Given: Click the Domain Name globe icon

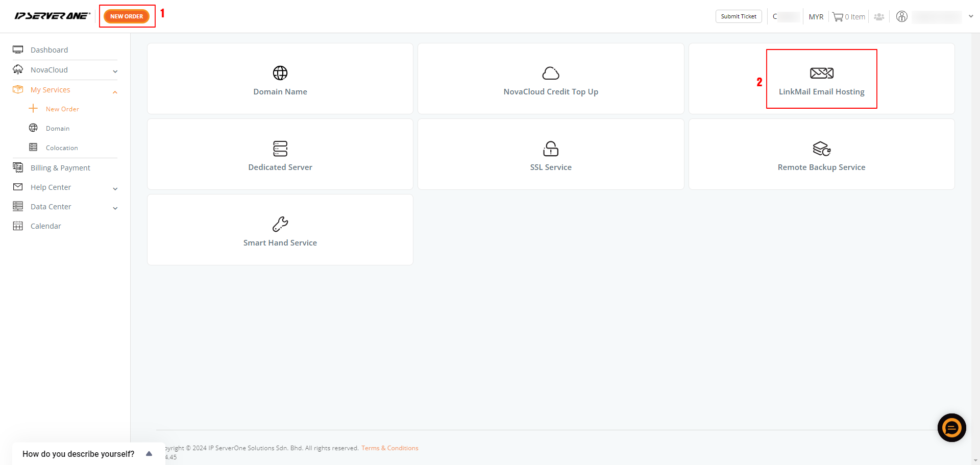Looking at the screenshot, I should (x=280, y=73).
